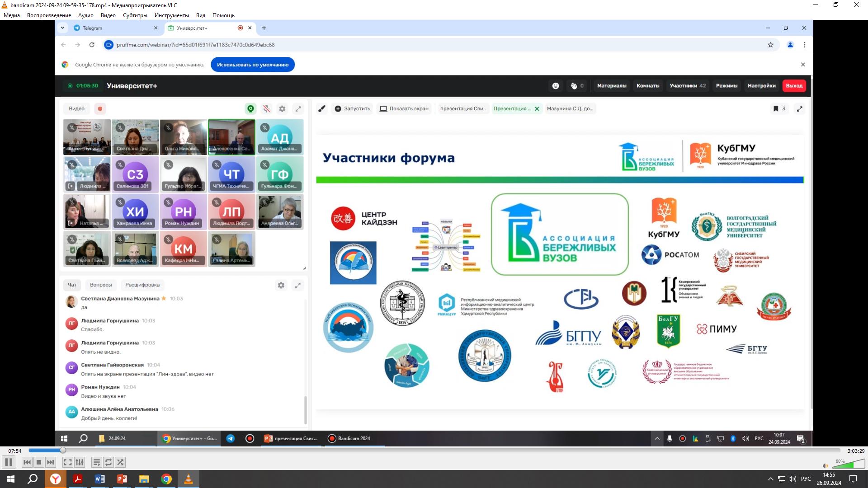
Task: Expand the chat panel
Action: [297, 285]
